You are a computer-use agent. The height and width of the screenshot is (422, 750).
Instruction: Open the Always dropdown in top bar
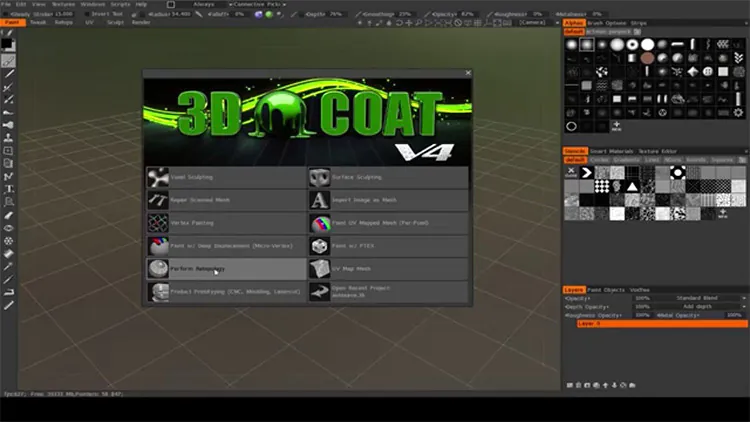coord(206,4)
